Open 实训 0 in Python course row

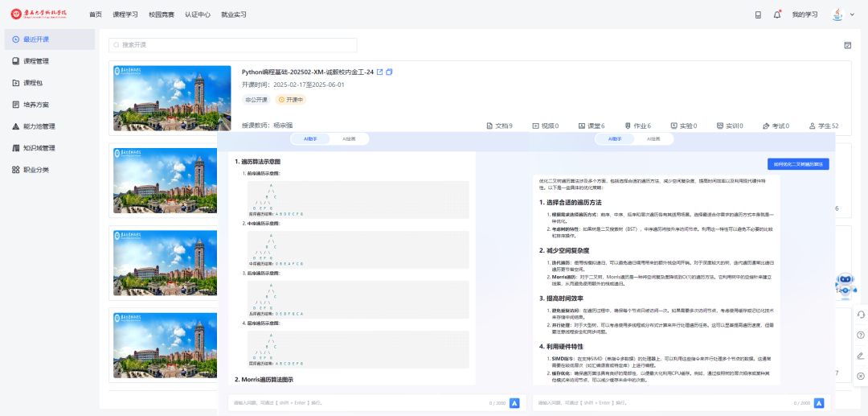pyautogui.click(x=730, y=126)
